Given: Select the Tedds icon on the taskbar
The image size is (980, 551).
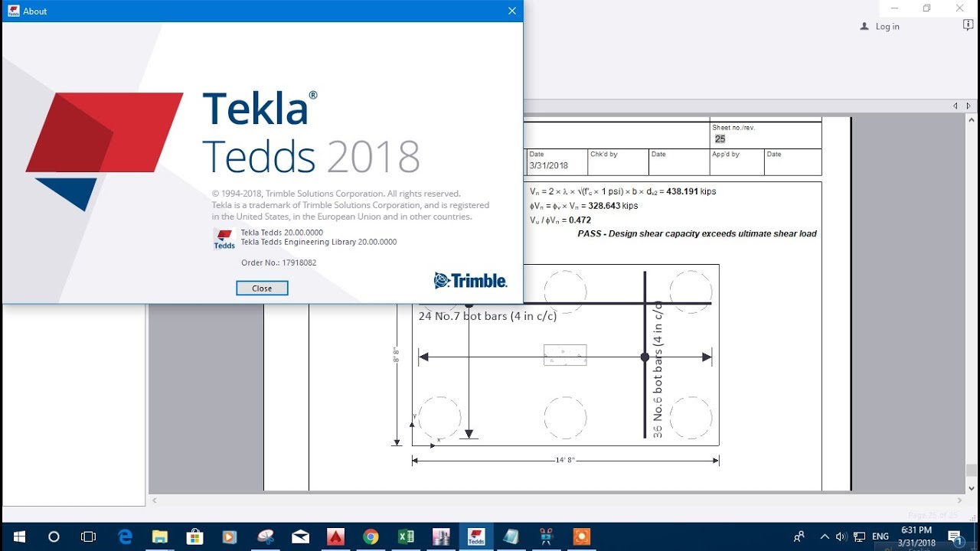Looking at the screenshot, I should click(x=475, y=536).
